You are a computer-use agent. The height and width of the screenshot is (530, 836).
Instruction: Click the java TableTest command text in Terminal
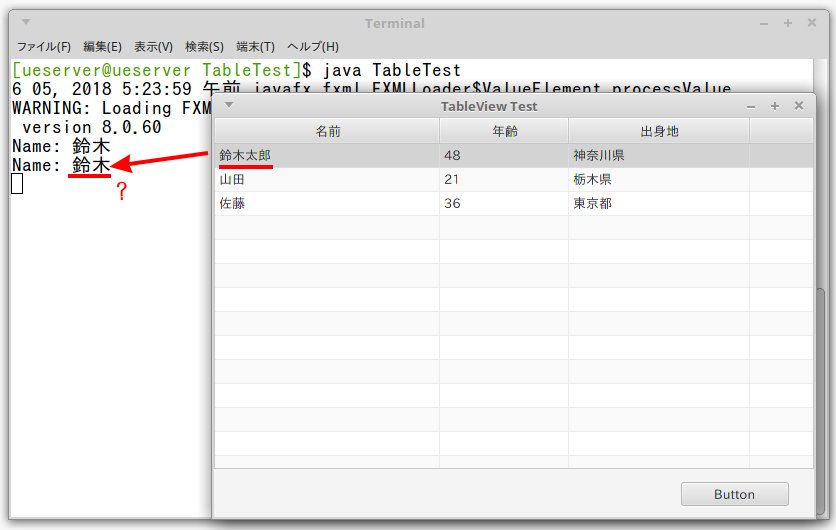click(392, 70)
